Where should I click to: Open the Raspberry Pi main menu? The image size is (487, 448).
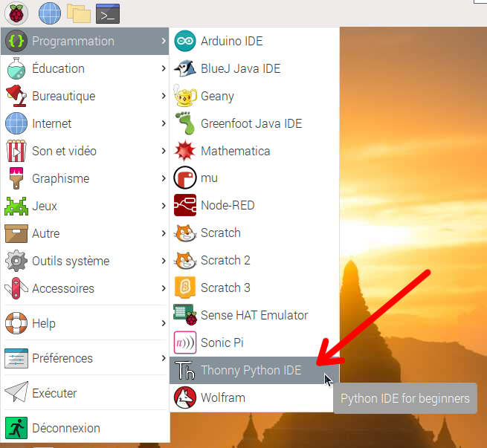point(16,13)
